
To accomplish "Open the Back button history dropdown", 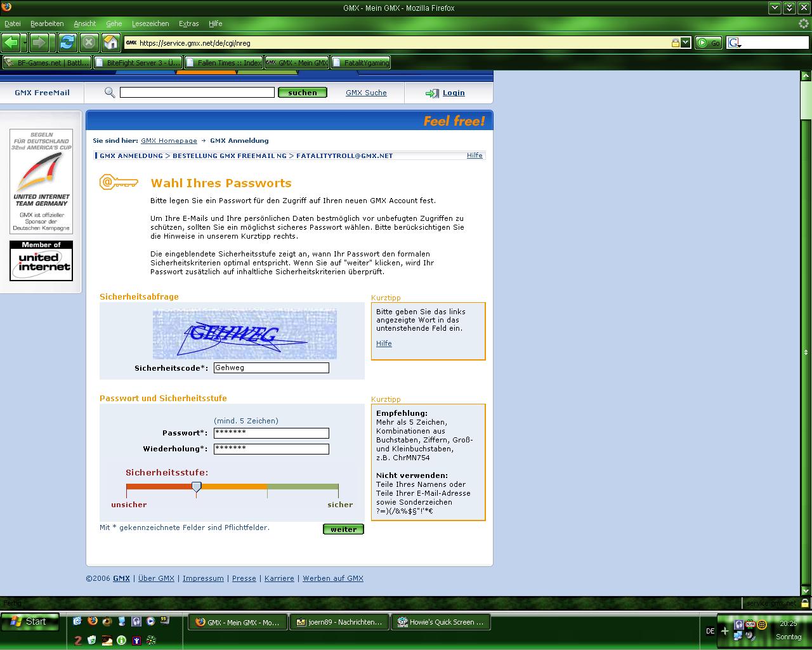I will point(25,43).
